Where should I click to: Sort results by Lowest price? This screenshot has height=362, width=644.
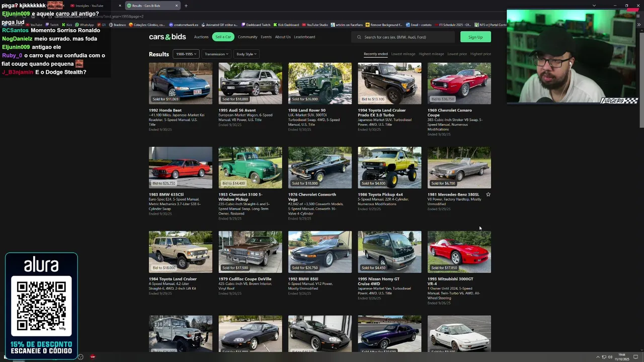457,54
